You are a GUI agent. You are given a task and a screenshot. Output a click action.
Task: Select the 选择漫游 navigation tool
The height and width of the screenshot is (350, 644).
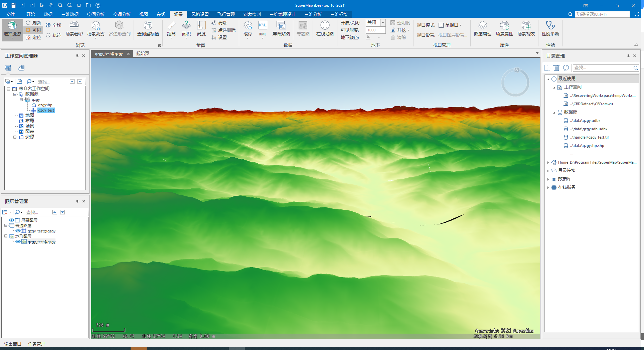[x=12, y=29]
